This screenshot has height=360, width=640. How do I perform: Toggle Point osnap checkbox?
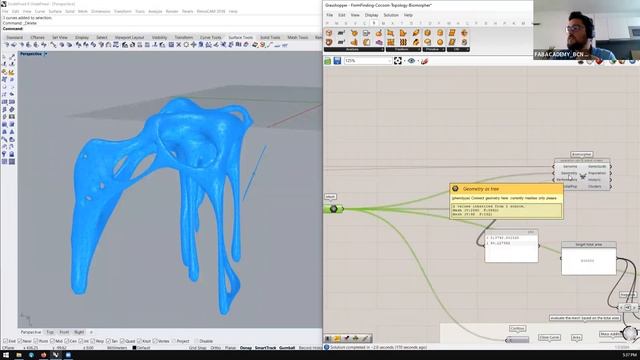(x=36, y=341)
